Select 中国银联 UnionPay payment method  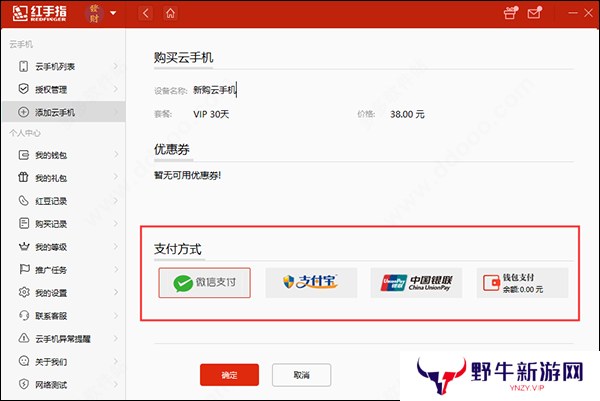point(416,283)
